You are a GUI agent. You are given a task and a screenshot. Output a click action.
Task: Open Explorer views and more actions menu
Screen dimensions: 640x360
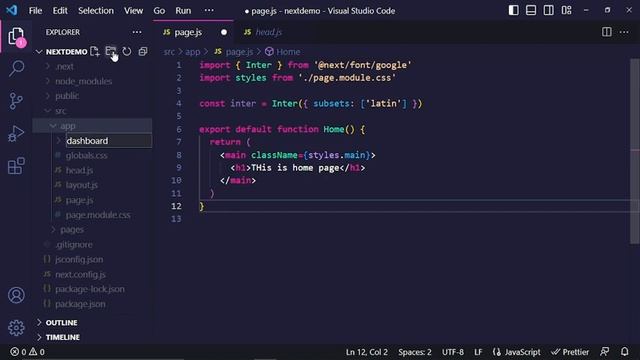137,32
